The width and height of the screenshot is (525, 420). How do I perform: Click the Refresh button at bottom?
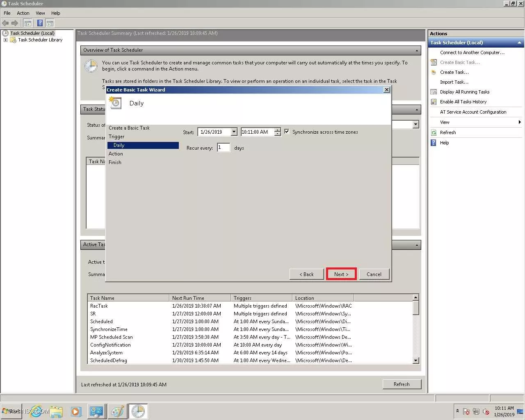(402, 384)
